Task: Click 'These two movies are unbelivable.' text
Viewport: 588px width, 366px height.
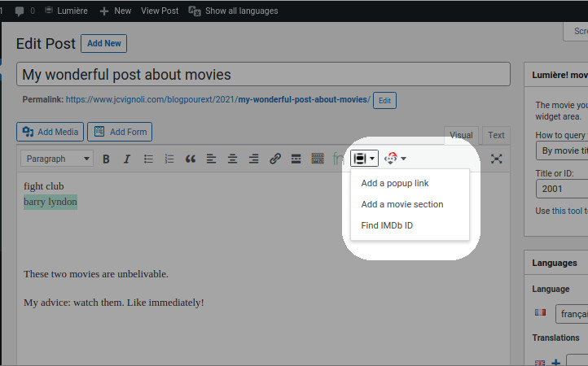Action: [x=96, y=274]
